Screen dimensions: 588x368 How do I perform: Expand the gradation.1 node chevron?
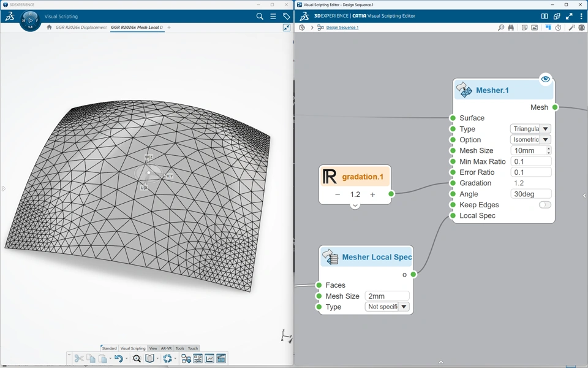[355, 205]
